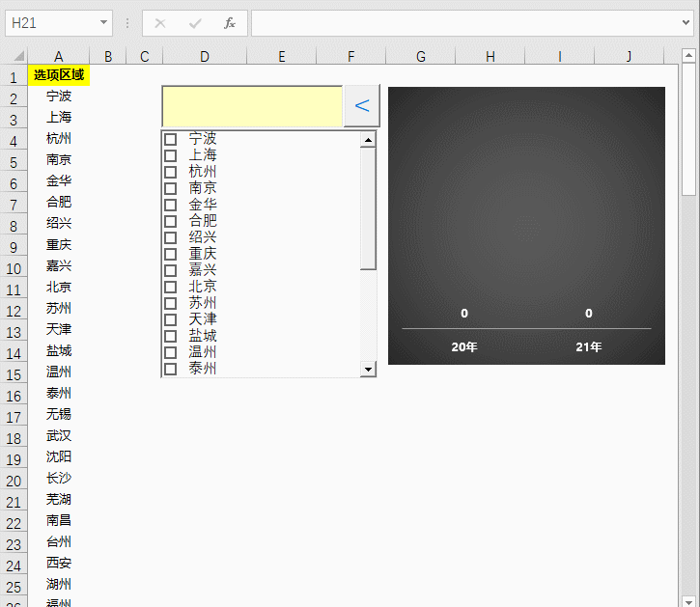This screenshot has width=700, height=607.
Task: Open the Name Box dropdown arrow
Action: click(103, 22)
